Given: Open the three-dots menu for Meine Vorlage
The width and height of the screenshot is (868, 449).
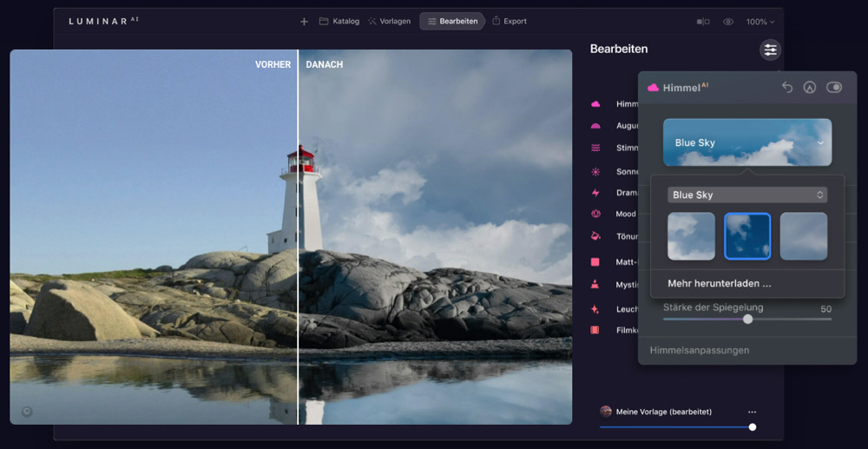Looking at the screenshot, I should click(752, 412).
